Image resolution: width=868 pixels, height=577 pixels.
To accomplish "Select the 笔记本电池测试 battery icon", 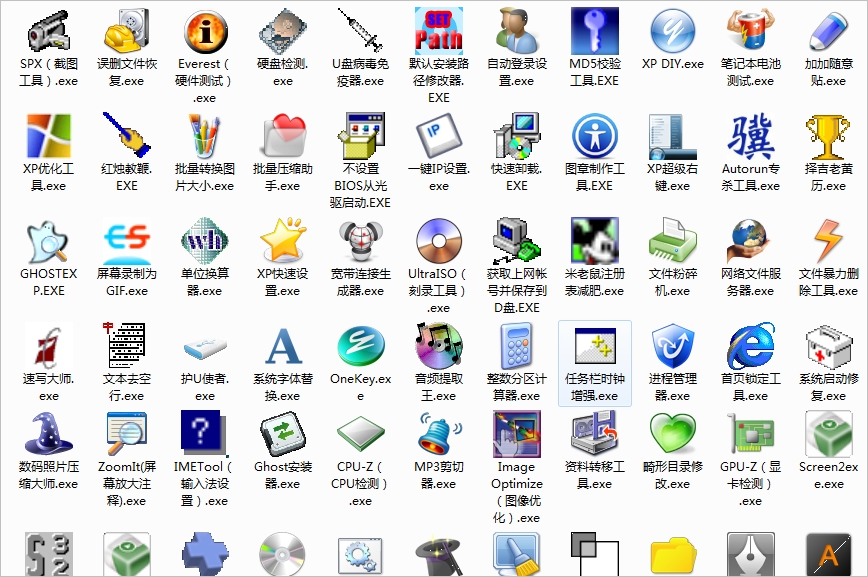I will coord(751,31).
